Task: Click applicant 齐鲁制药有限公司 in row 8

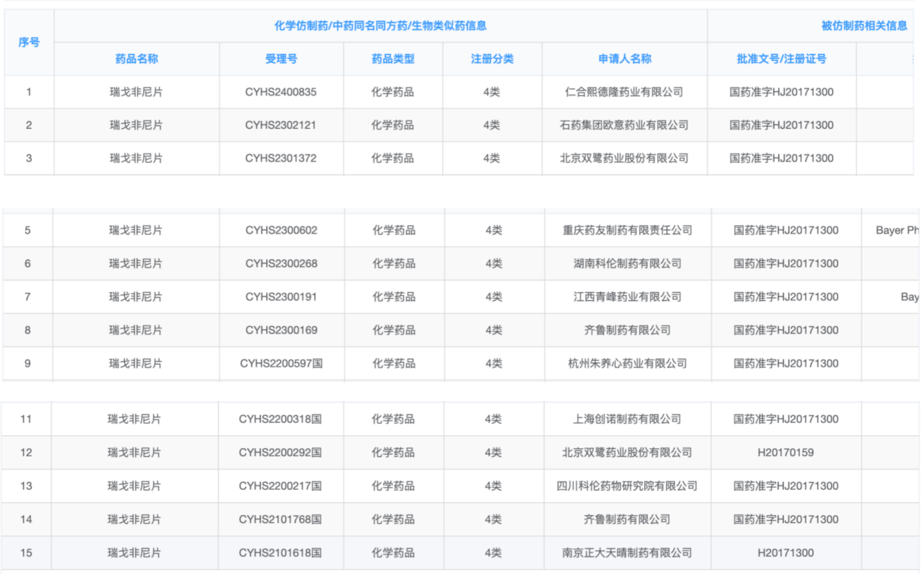Action: (x=628, y=330)
